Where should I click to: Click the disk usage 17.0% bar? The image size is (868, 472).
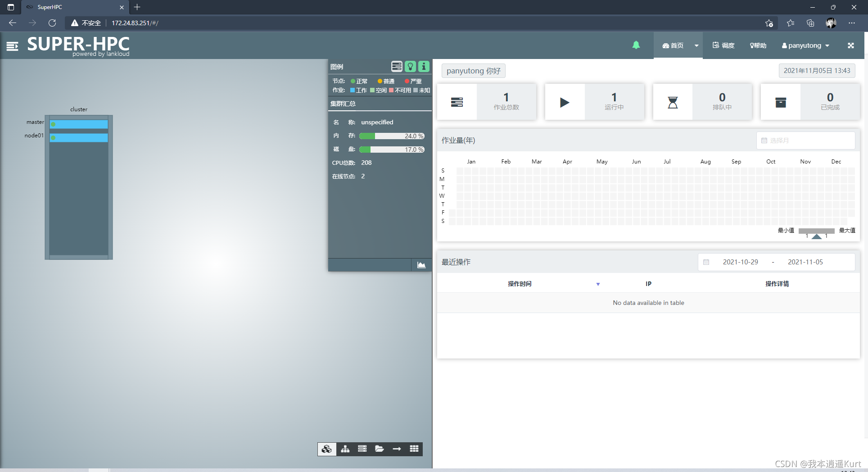tap(392, 150)
